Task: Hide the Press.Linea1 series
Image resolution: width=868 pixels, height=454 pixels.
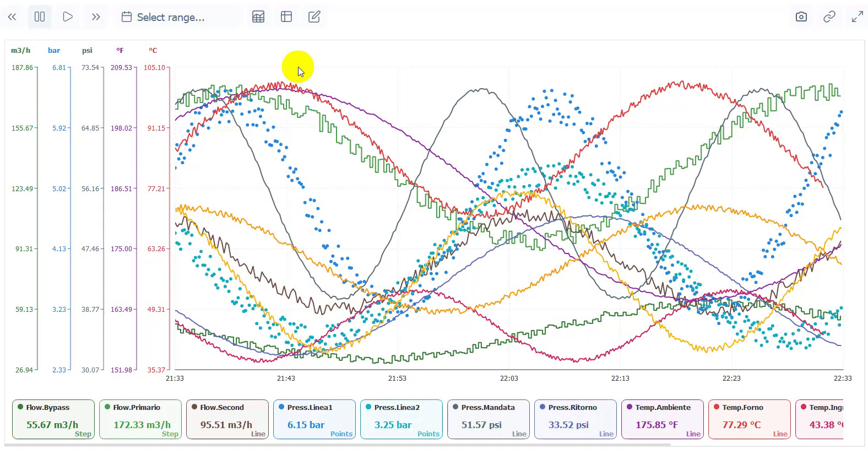Action: [x=314, y=419]
